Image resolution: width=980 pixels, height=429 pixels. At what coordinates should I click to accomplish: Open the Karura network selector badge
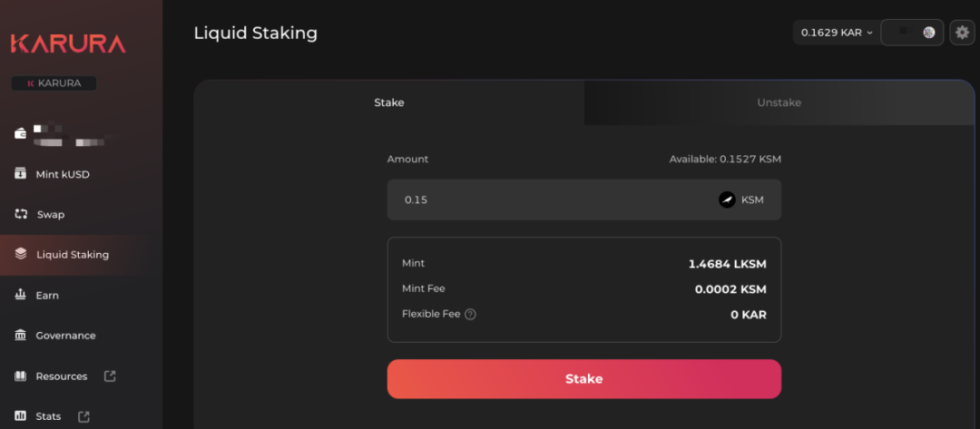point(54,83)
